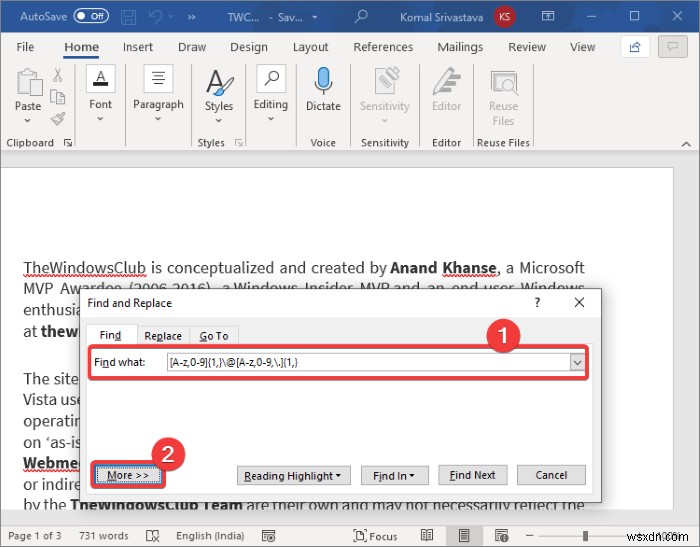Collapse the ribbon with chevron

click(686, 144)
